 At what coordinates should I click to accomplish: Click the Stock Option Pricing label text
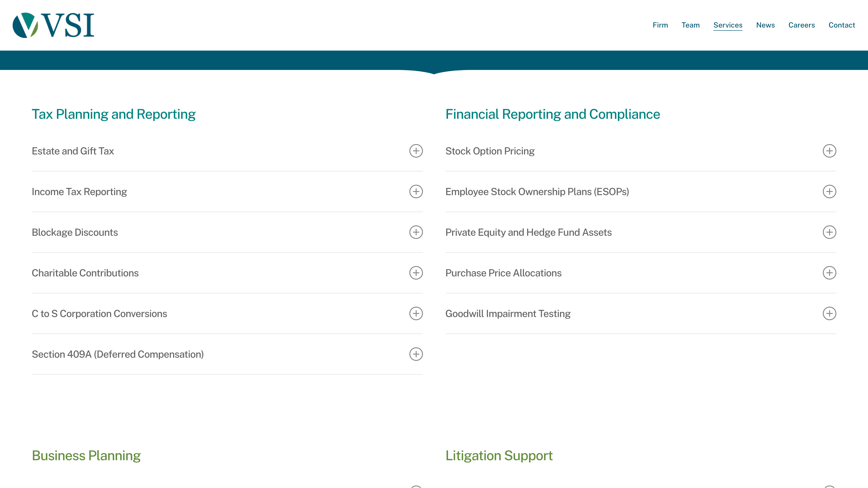coord(490,151)
